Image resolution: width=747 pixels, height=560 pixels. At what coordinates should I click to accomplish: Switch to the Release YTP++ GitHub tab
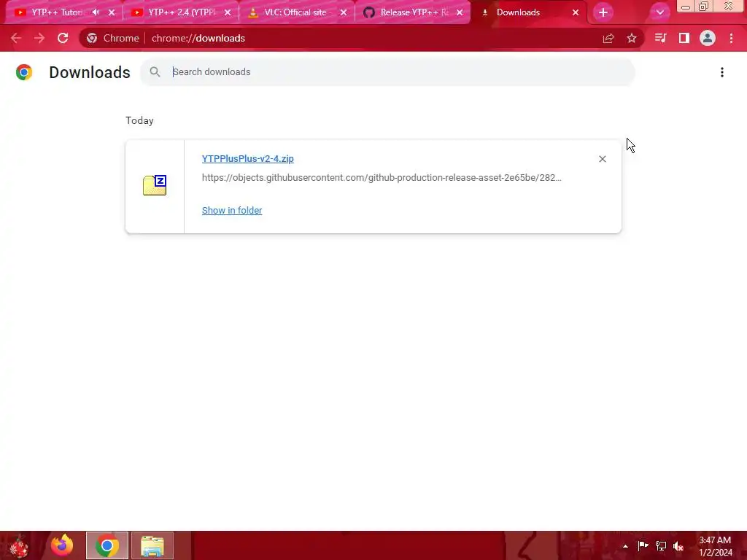click(x=414, y=12)
